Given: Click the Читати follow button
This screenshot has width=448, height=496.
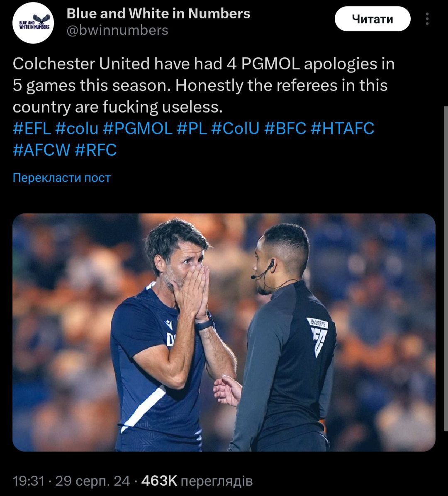Looking at the screenshot, I should click(372, 19).
